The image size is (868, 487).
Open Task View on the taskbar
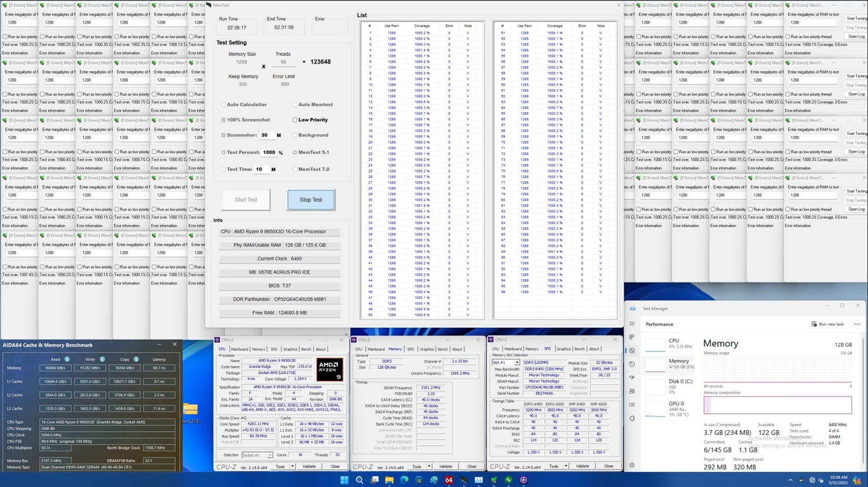click(x=375, y=479)
